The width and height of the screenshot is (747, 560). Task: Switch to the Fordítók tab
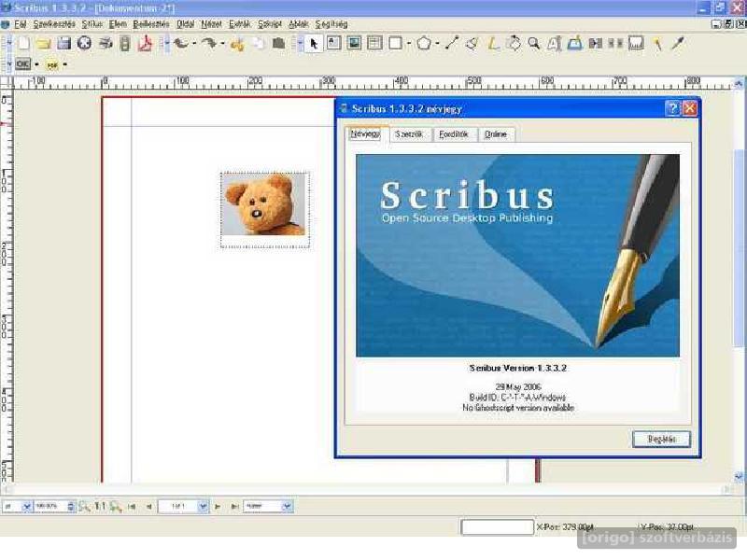point(454,134)
